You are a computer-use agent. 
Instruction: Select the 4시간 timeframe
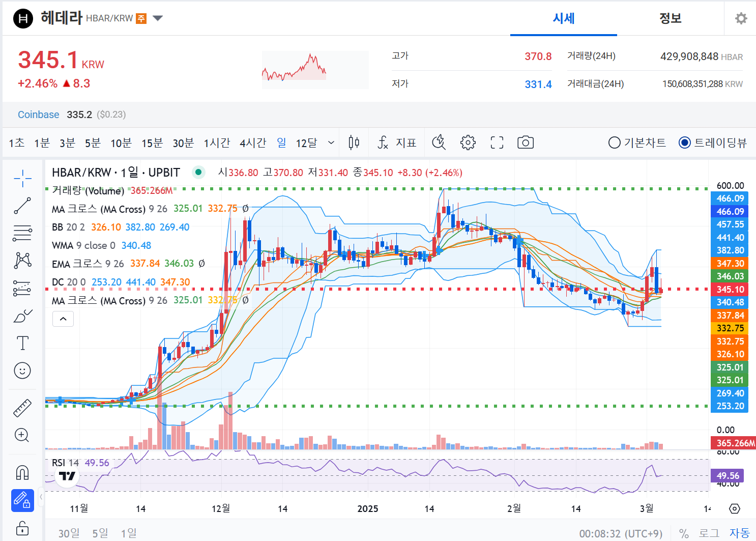(x=253, y=143)
